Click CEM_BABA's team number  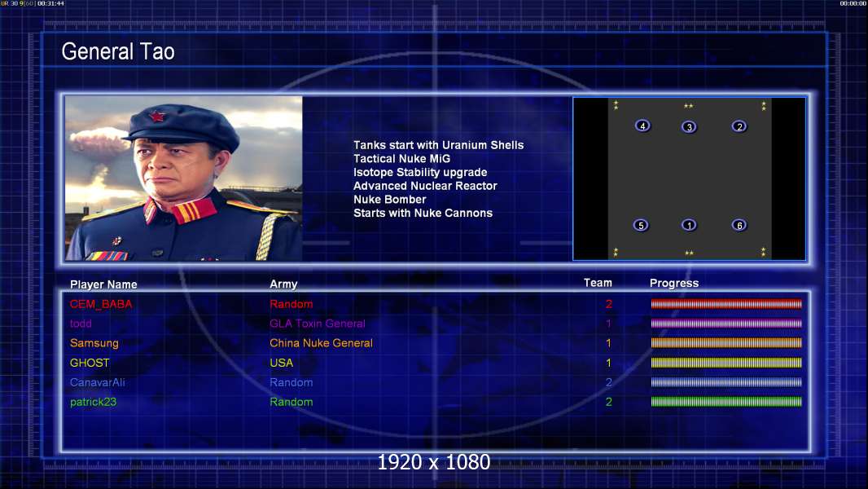click(609, 304)
